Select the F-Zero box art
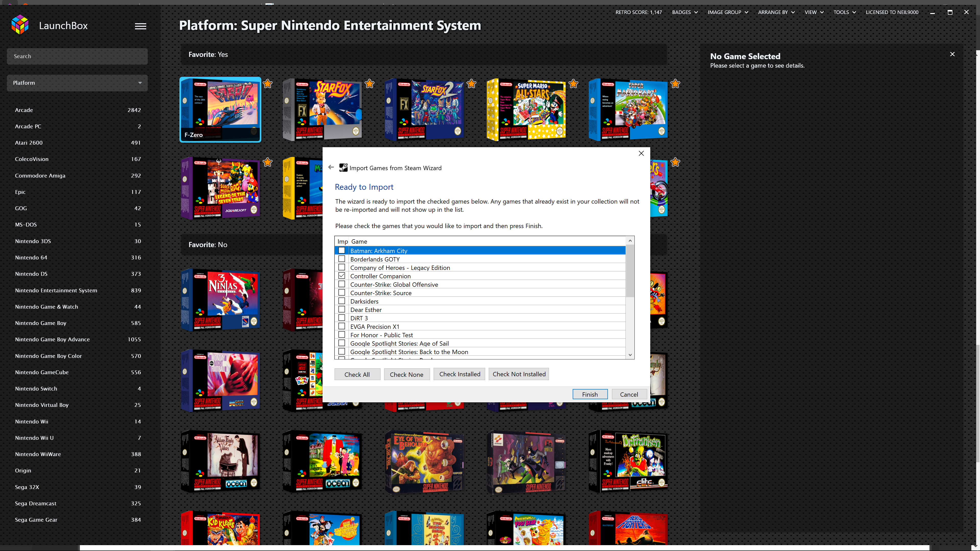The width and height of the screenshot is (980, 551). 220,109
